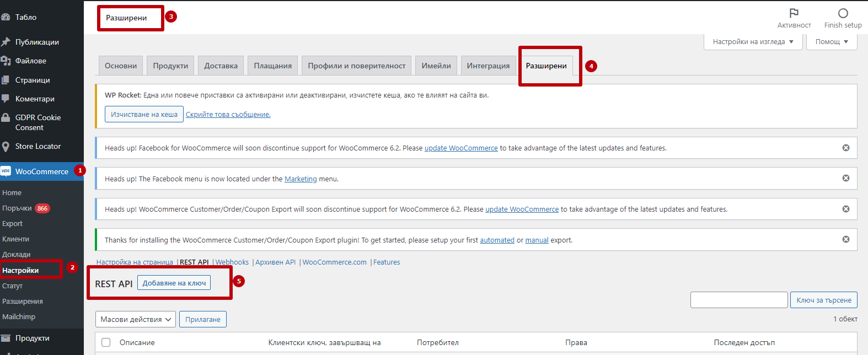Switch to the Основни tab

point(121,66)
